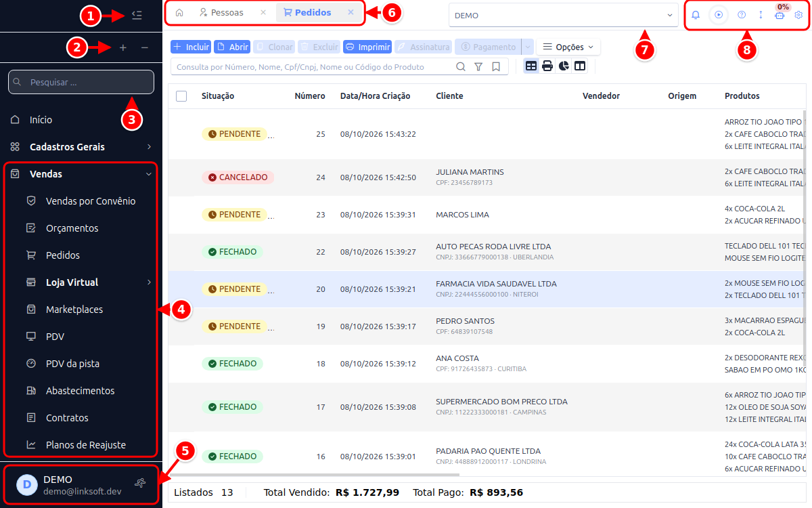The height and width of the screenshot is (508, 812).
Task: Sort by Número column header
Action: [310, 96]
